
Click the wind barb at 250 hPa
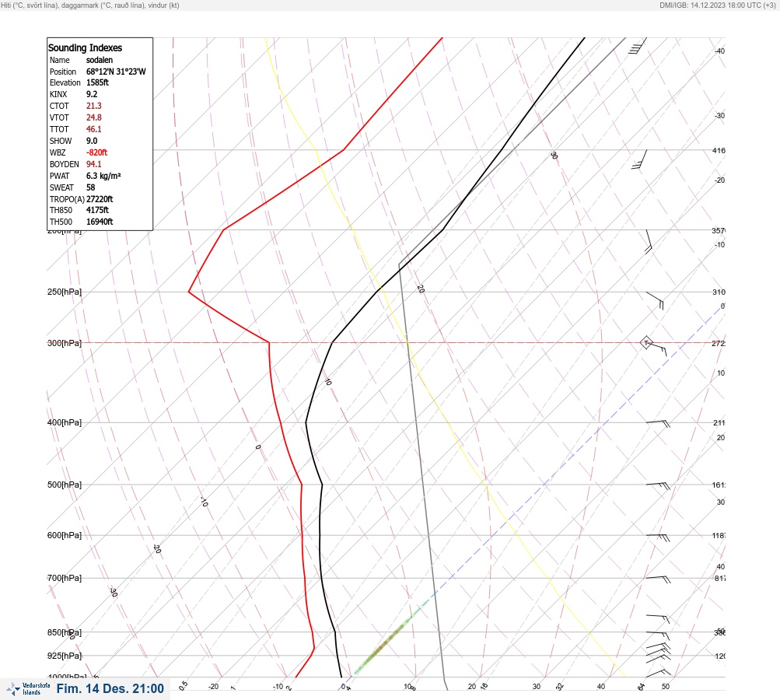click(x=655, y=300)
